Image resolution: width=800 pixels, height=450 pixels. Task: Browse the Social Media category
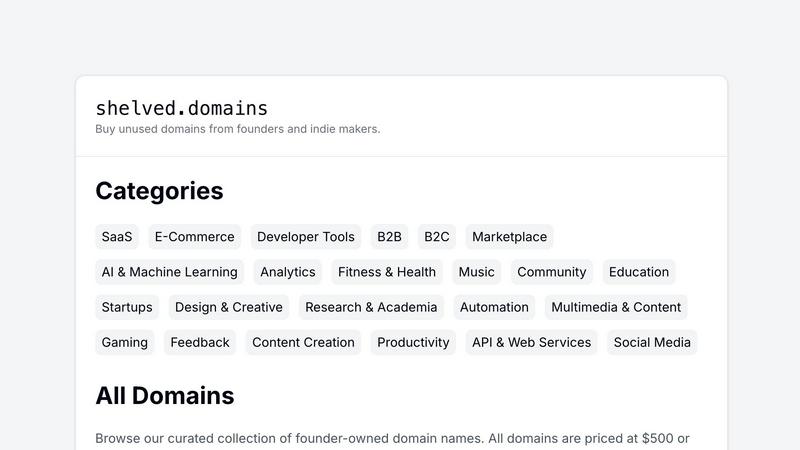click(x=652, y=342)
